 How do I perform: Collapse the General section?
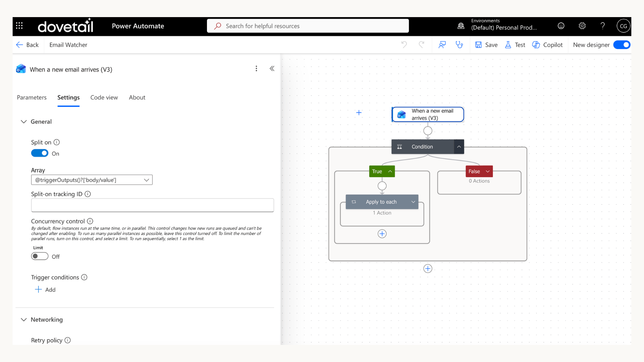click(x=23, y=122)
